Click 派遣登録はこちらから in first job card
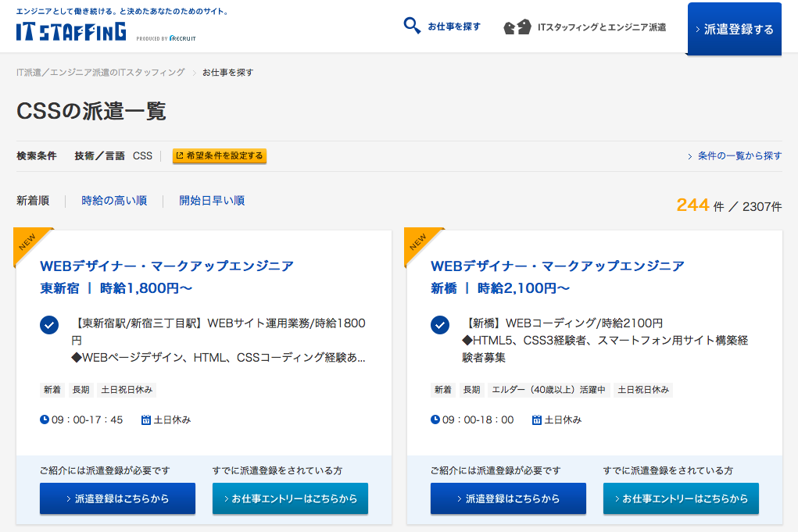798x532 pixels. (x=117, y=498)
